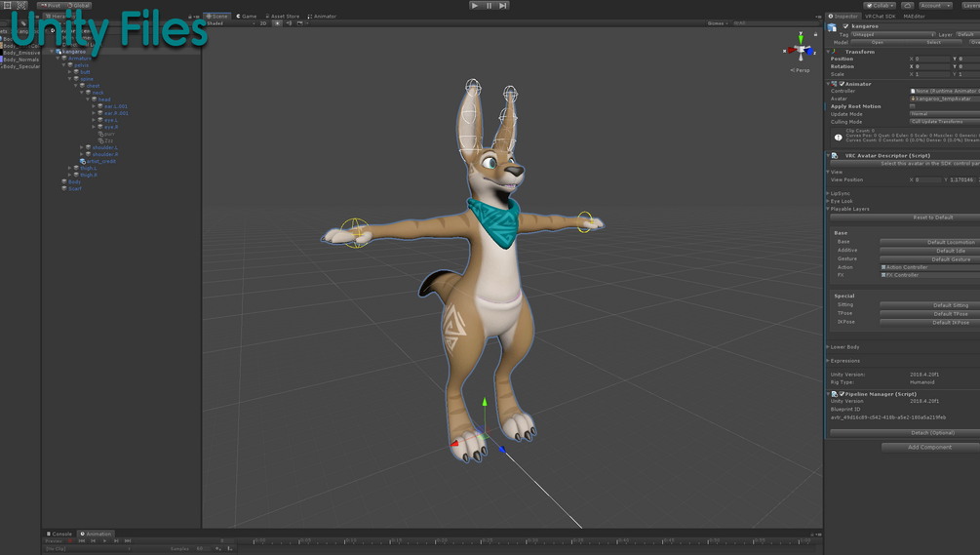Toggle the Pipeline Manager enabled checkbox
The image size is (980, 555).
tap(842, 394)
